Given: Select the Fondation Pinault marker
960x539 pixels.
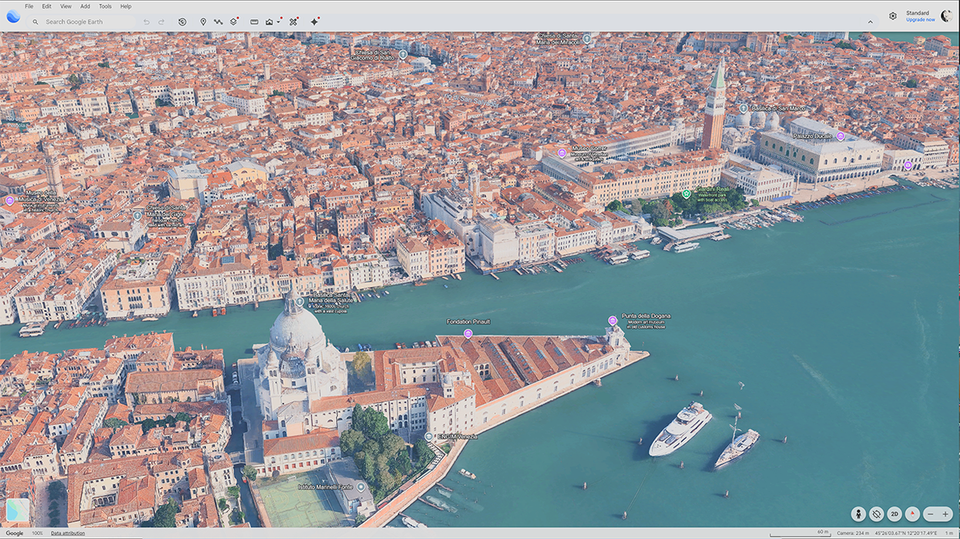Looking at the screenshot, I should 468,334.
